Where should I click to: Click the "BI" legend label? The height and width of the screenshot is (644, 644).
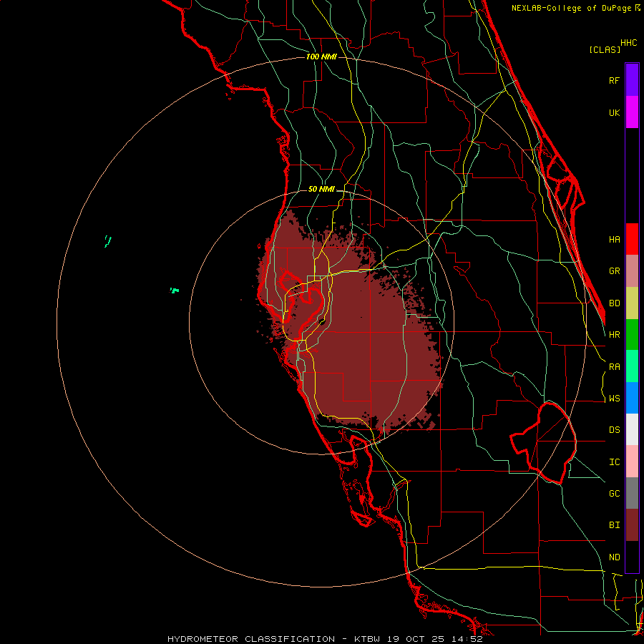coord(614,525)
